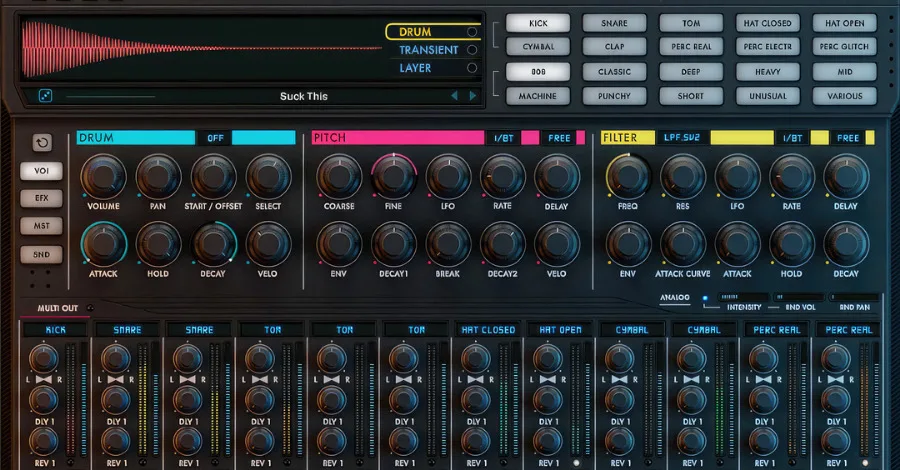
Task: Select the HAT OPEN channel header
Action: pyautogui.click(x=560, y=330)
